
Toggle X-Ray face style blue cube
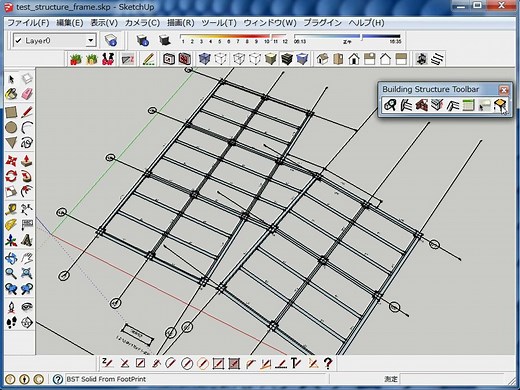point(204,59)
